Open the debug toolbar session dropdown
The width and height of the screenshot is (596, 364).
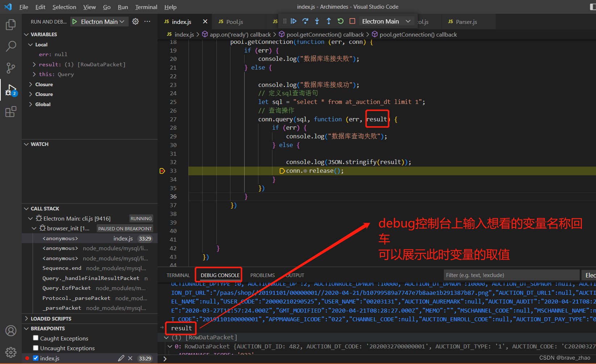[386, 21]
